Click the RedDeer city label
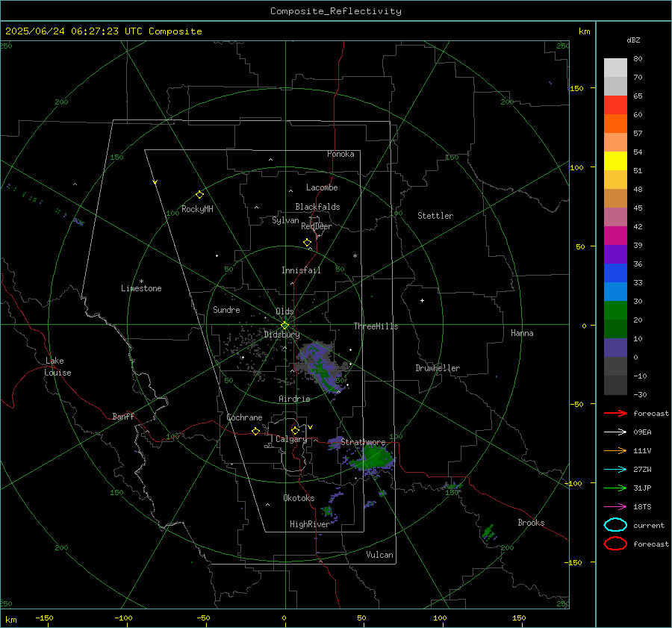Viewport: 672px width, 628px height. pyautogui.click(x=317, y=226)
